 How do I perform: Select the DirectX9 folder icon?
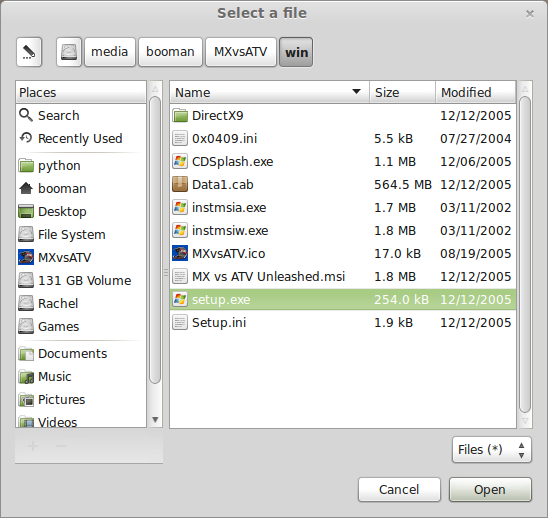[x=180, y=115]
